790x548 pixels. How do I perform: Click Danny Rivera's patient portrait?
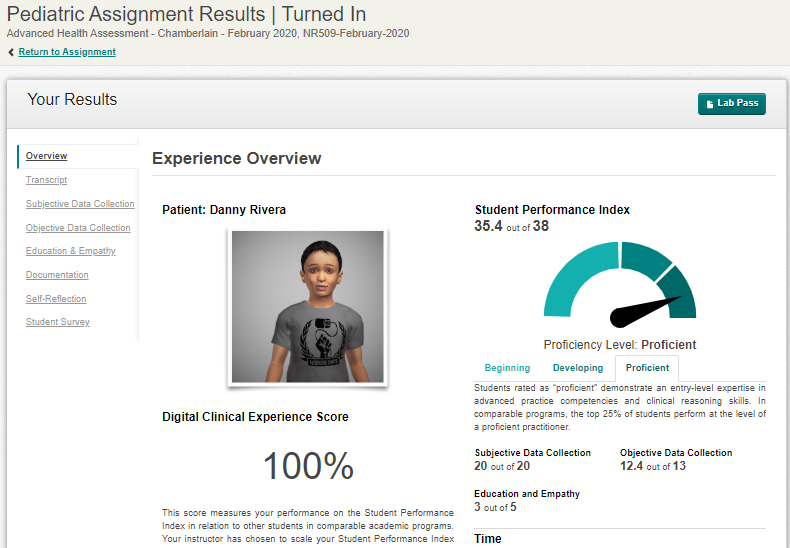308,306
